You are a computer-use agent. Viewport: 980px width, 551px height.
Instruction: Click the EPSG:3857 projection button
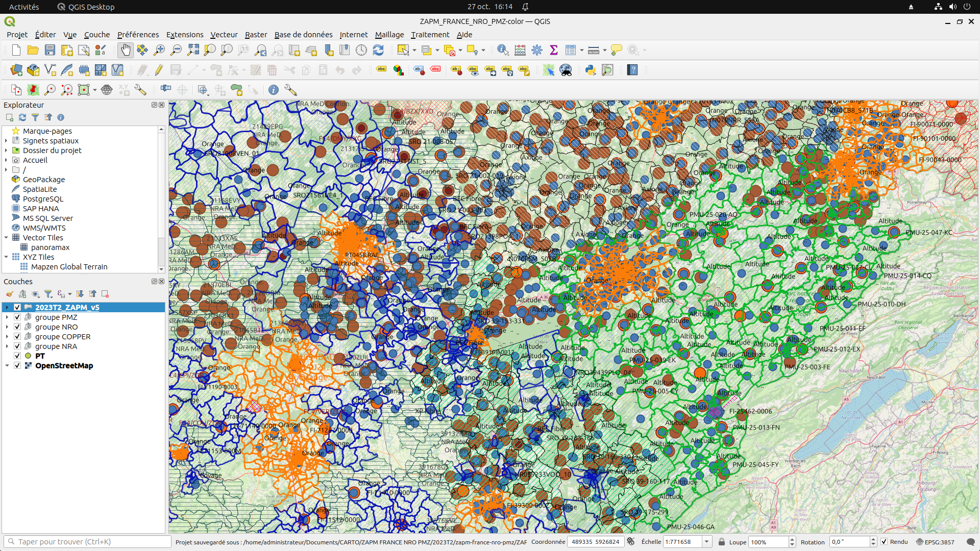pyautogui.click(x=936, y=542)
